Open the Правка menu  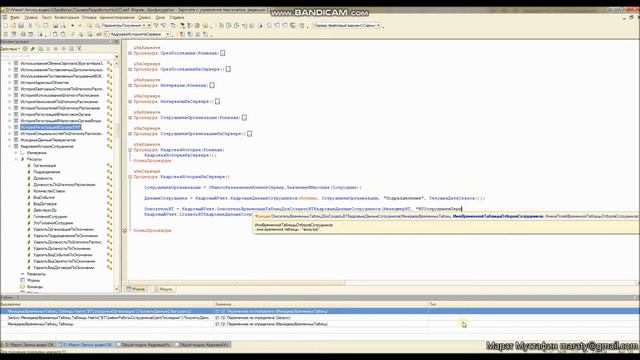tap(31, 18)
